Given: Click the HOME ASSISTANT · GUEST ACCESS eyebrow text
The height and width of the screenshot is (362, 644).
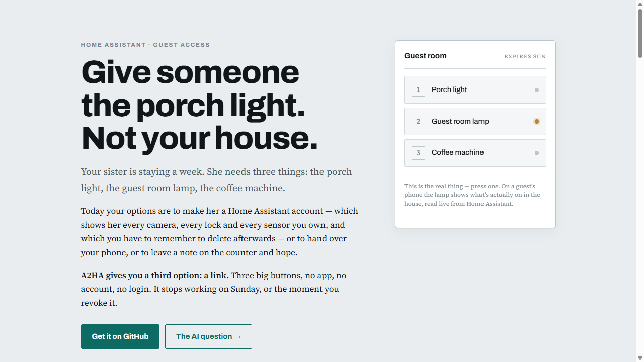Looking at the screenshot, I should [145, 45].
